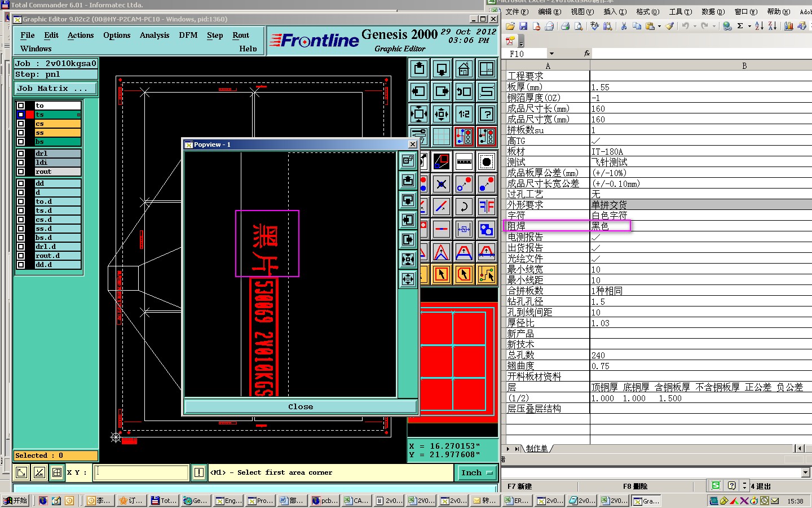Open the Rout menu
Image resolution: width=812 pixels, height=508 pixels.
click(x=241, y=35)
